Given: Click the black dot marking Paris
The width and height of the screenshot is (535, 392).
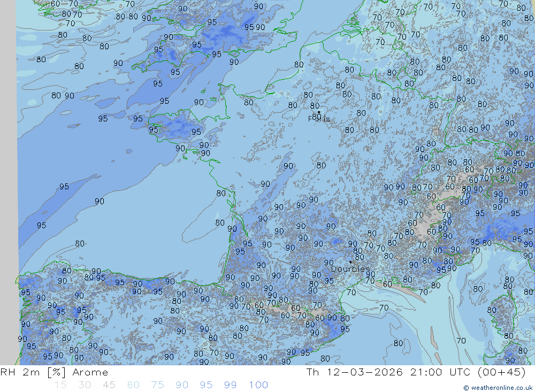Looking at the screenshot, I should coord(319,112).
